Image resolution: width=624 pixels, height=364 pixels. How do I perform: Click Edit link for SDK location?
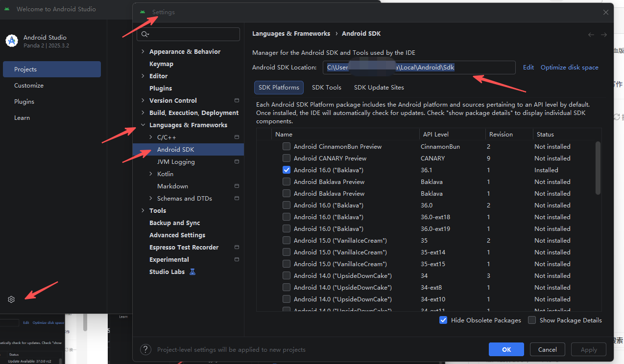pyautogui.click(x=528, y=67)
